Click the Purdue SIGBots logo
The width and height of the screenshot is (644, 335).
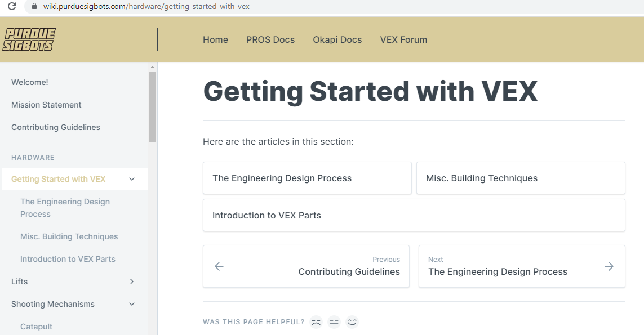coord(29,39)
